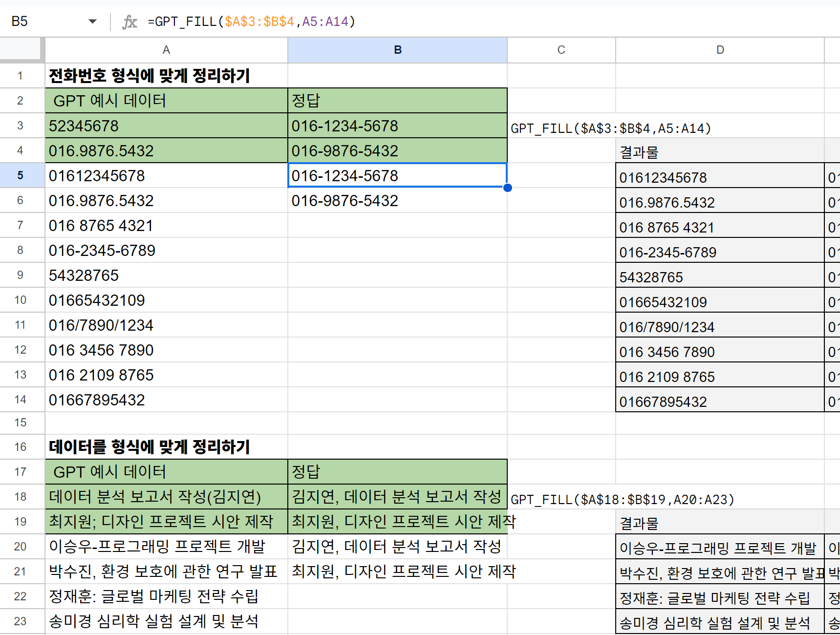This screenshot has width=840, height=635.
Task: Click cell B20 '김지연, 데이터 분석 보고서 작성'
Action: tap(397, 547)
